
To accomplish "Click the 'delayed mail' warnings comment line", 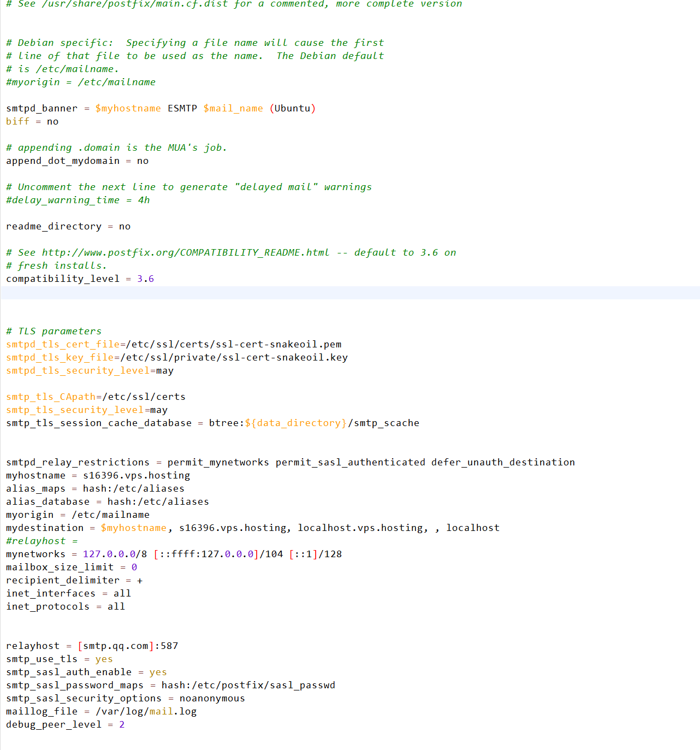I will pyautogui.click(x=189, y=187).
